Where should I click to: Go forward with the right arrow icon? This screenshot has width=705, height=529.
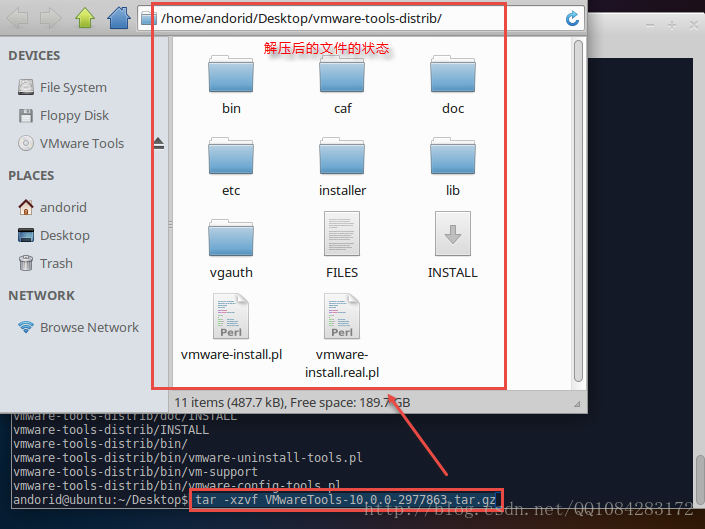click(x=50, y=18)
